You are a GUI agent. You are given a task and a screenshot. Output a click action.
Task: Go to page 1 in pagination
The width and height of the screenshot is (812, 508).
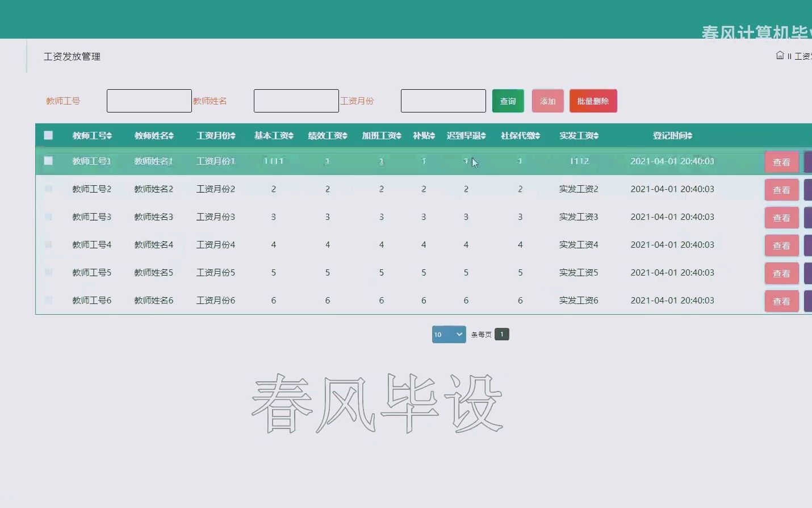click(502, 334)
